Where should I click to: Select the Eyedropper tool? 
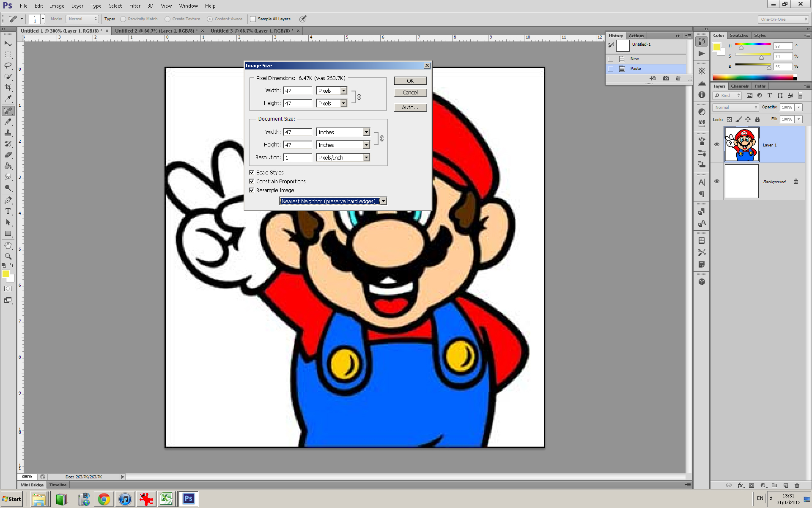click(8, 99)
